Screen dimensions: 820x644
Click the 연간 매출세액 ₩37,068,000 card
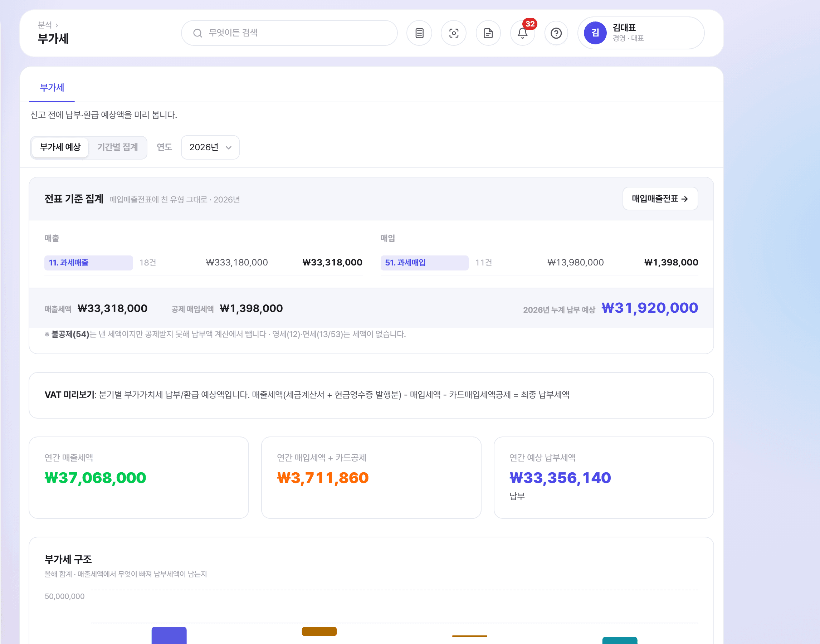pyautogui.click(x=139, y=477)
